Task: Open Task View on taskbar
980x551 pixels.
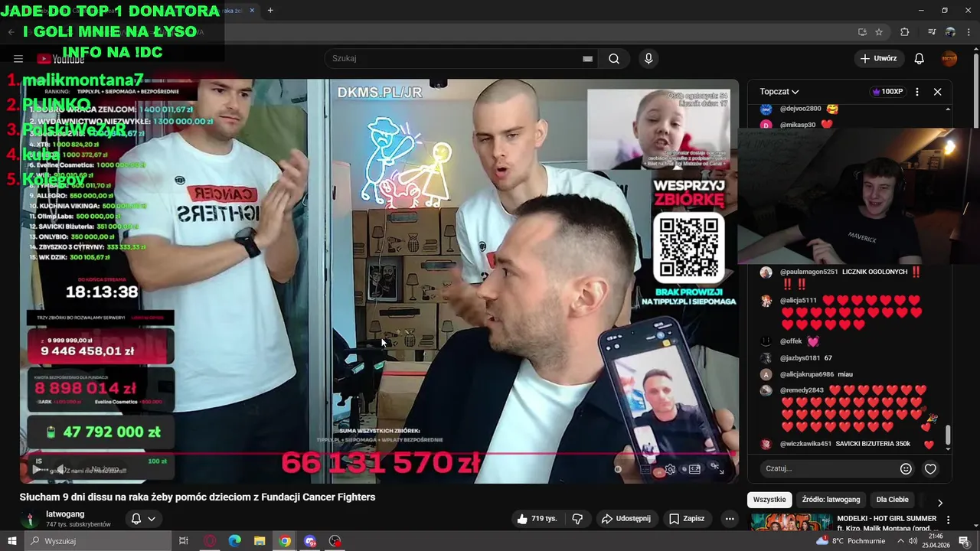Action: [184, 541]
